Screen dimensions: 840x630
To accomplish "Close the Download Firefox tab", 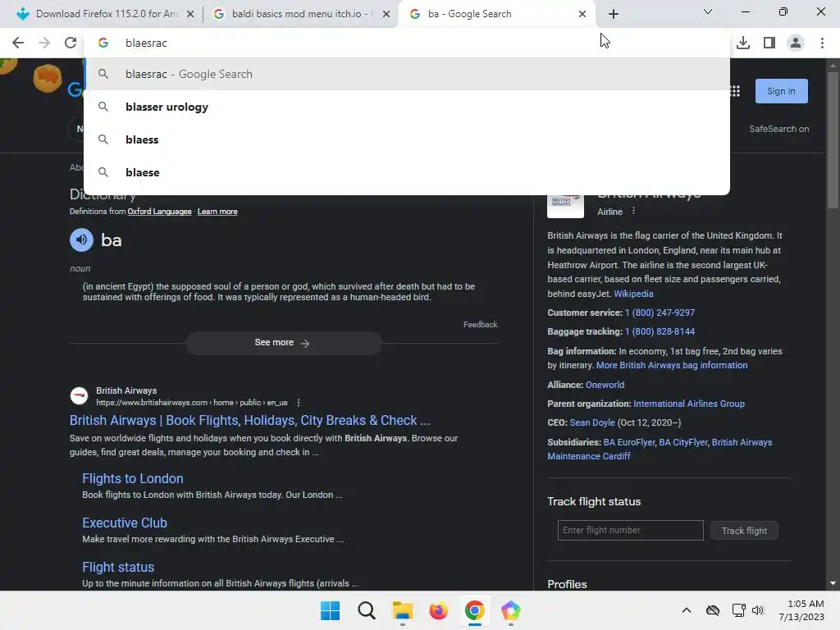I will pos(190,14).
